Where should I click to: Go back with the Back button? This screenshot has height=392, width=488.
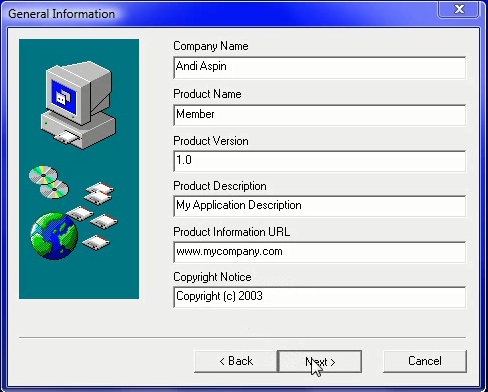(236, 361)
